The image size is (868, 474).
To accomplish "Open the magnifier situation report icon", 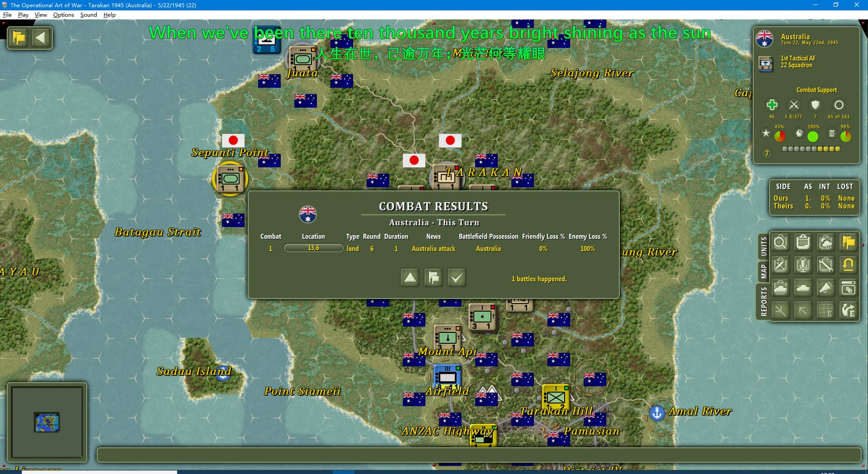I will point(780,242).
